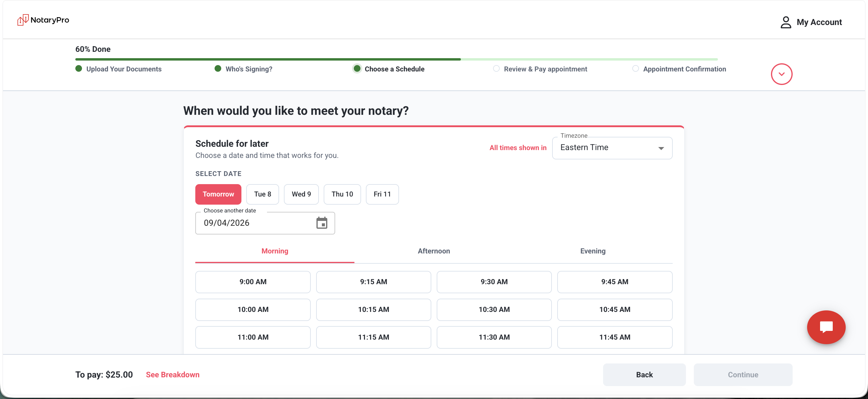Choose the 11:00 AM time slot
868x399 pixels.
tap(253, 337)
